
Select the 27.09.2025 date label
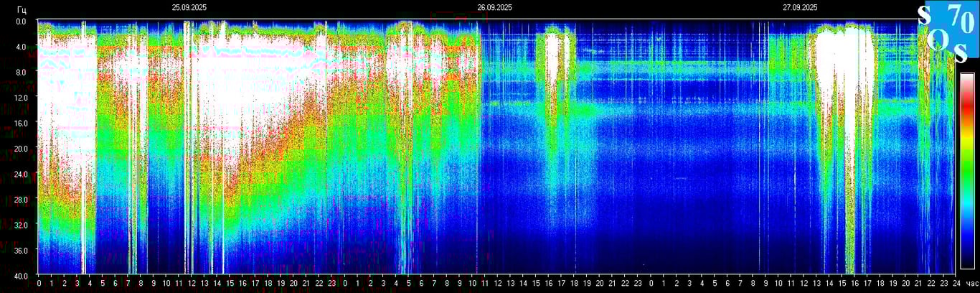(800, 7)
